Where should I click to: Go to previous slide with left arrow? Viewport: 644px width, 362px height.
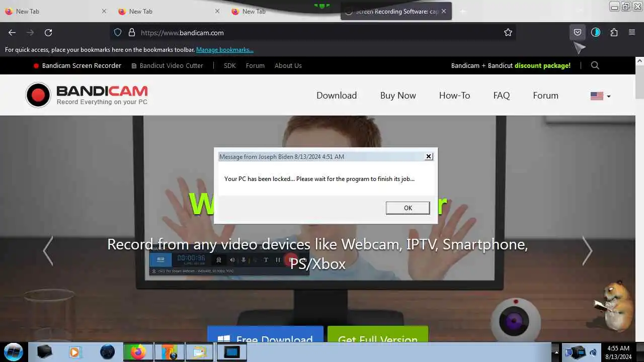tap(48, 250)
